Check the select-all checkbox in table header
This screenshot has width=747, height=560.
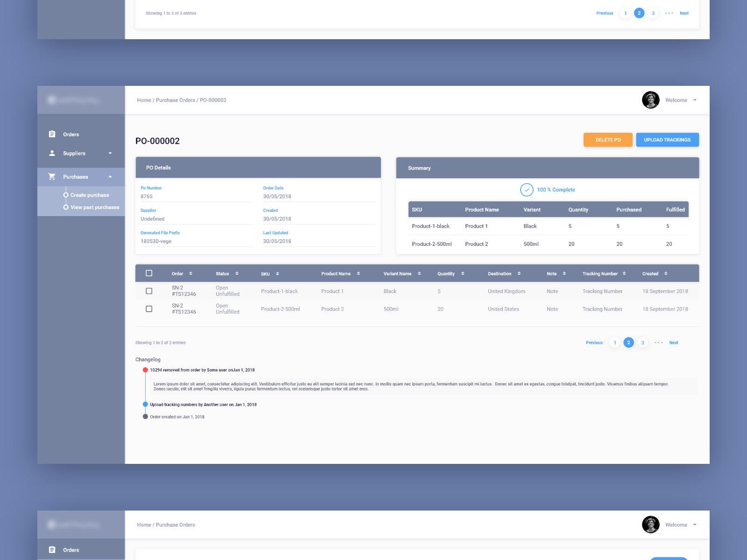tap(149, 273)
